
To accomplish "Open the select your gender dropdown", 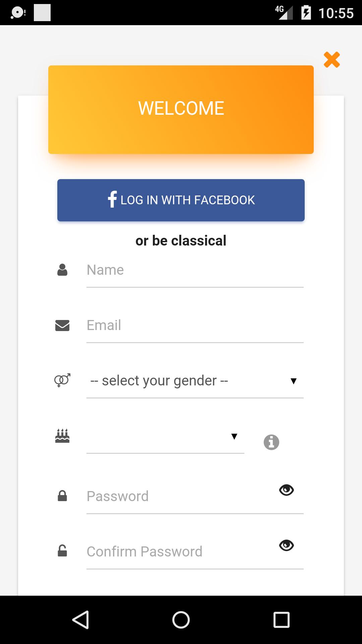I will (x=188, y=381).
